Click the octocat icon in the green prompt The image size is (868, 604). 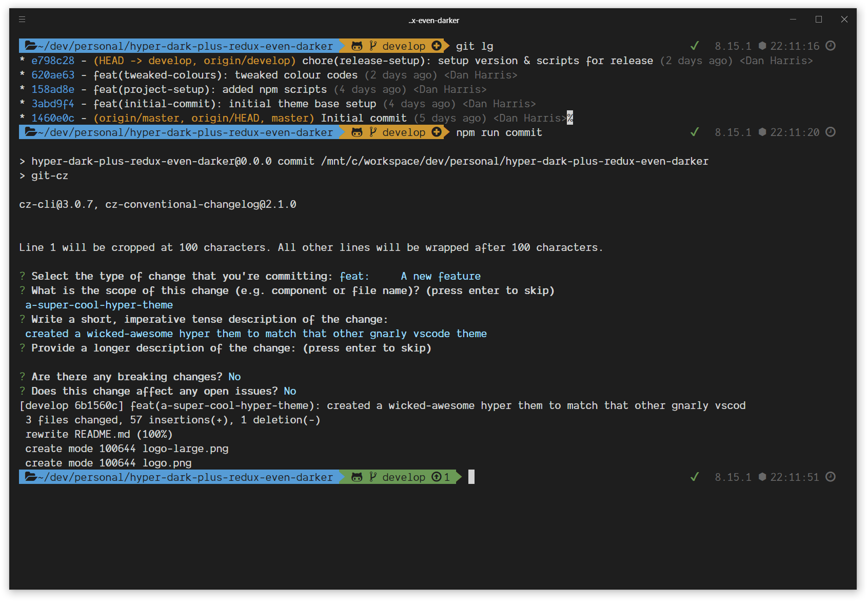[357, 477]
